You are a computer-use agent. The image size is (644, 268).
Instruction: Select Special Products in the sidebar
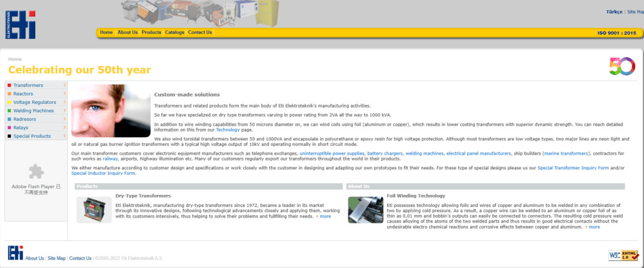(x=32, y=136)
